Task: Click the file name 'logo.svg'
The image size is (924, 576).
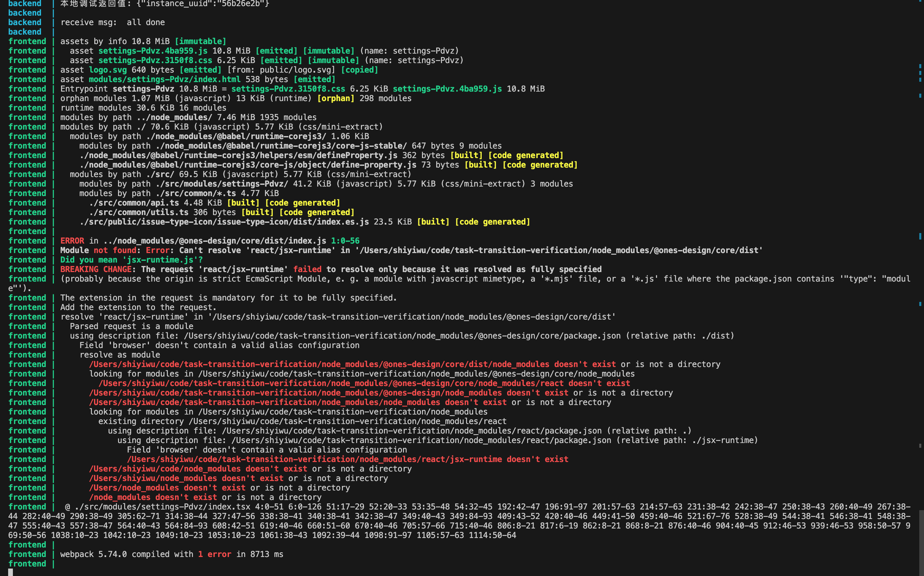Action: [108, 70]
